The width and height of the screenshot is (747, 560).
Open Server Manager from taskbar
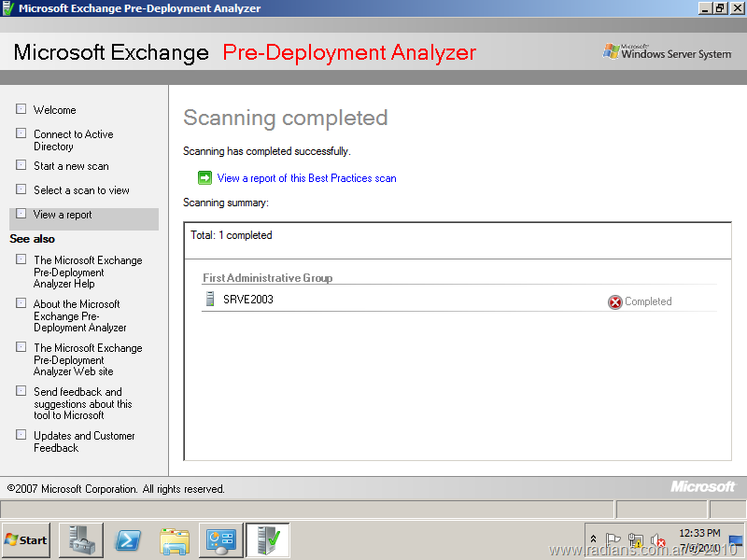point(81,540)
